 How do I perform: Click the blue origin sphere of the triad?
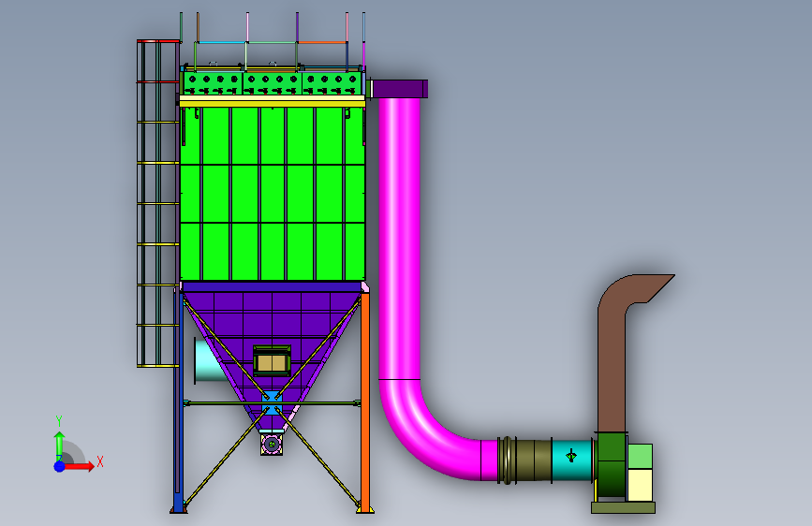pos(60,466)
